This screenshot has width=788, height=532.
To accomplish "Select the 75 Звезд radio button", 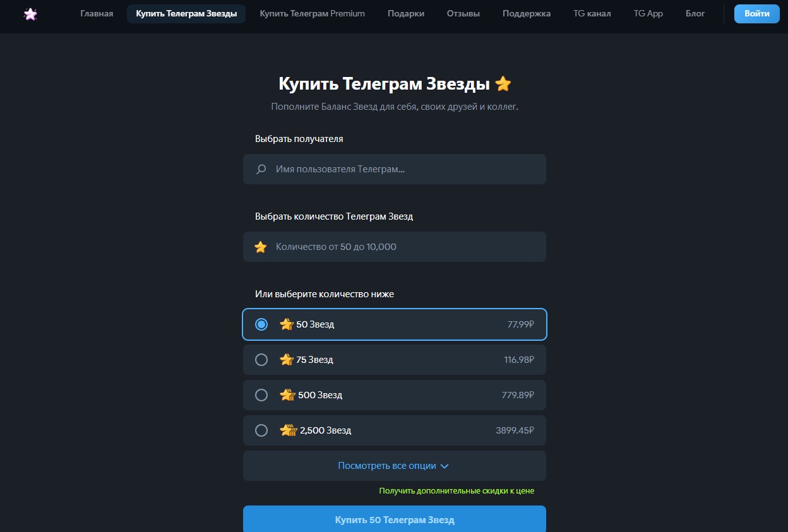I will (x=261, y=360).
